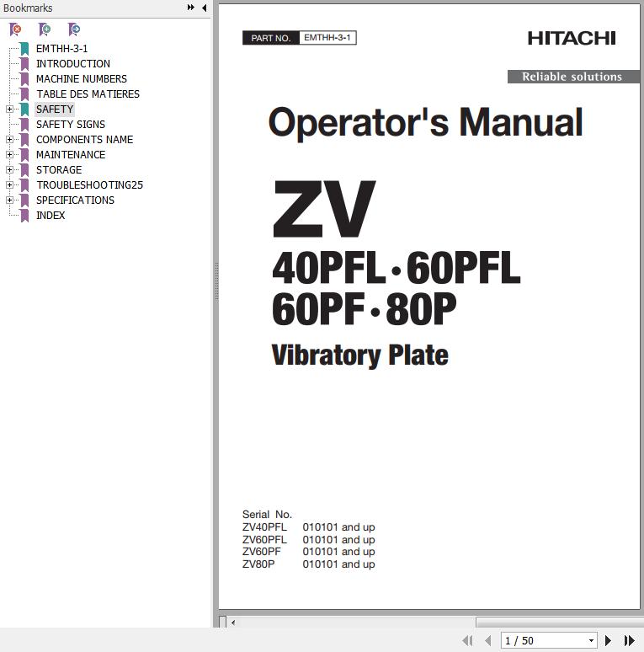The height and width of the screenshot is (652, 644).
Task: Go to the first page
Action: click(x=468, y=640)
